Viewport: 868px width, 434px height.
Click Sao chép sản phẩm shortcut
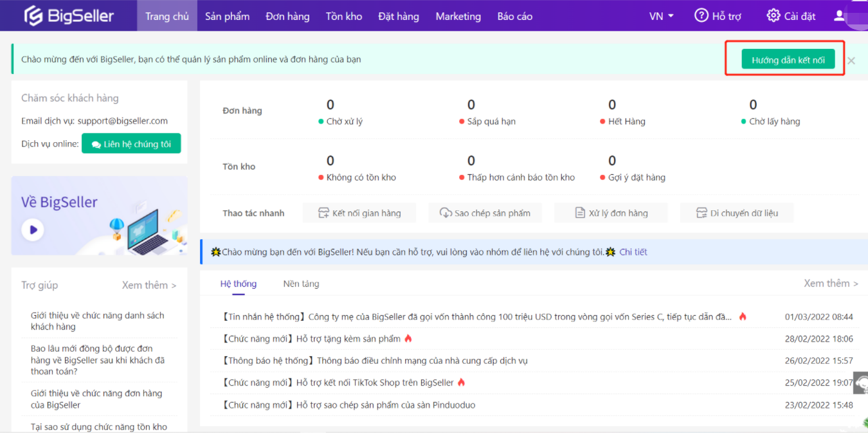[485, 213]
